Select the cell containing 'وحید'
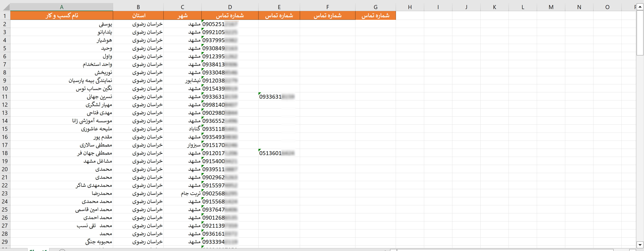 61,48
